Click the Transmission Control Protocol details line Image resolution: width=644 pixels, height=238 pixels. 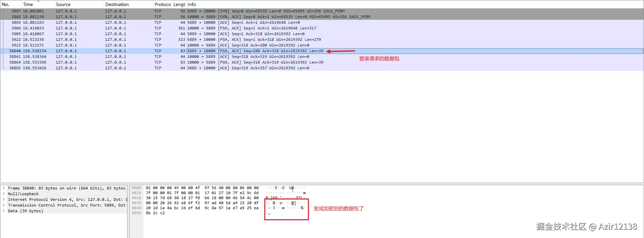[66, 205]
